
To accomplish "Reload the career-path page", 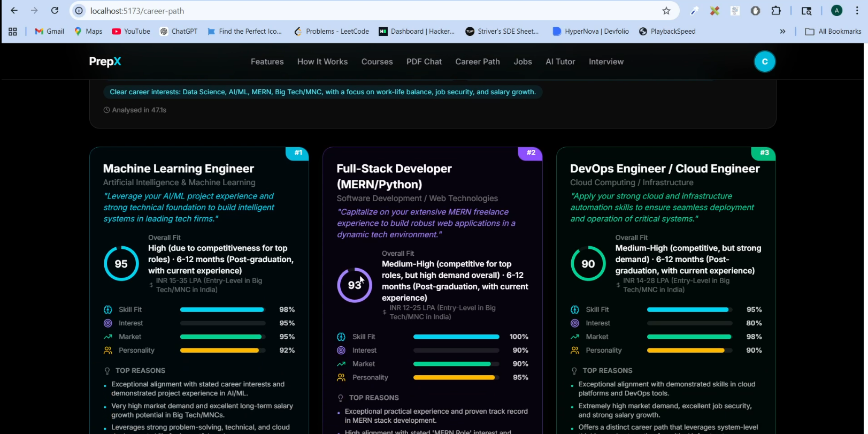I will point(55,11).
